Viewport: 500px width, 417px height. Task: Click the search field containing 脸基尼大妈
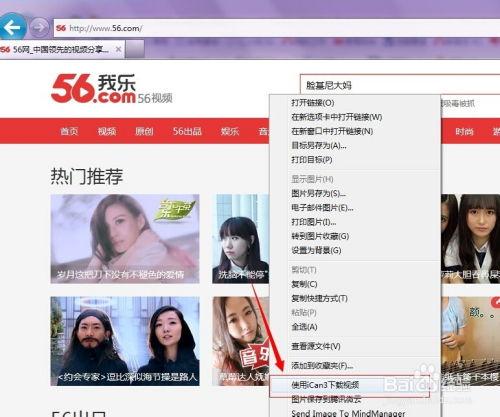[x=400, y=85]
